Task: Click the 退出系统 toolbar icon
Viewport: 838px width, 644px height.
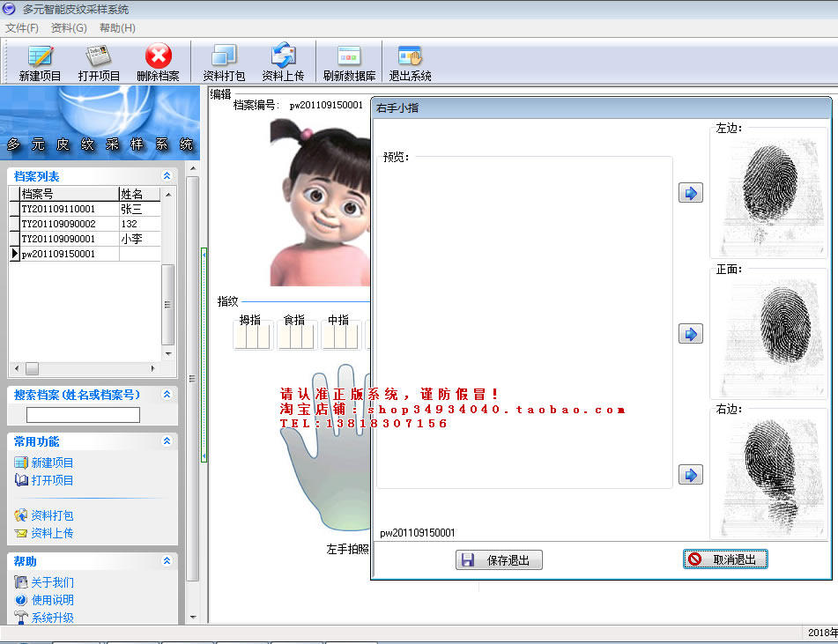Action: (x=410, y=63)
